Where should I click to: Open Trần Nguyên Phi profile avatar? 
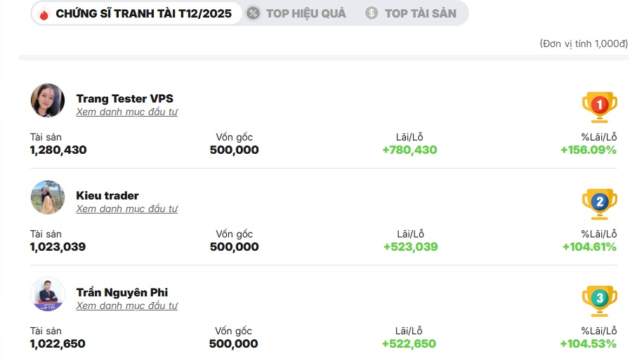click(x=48, y=294)
